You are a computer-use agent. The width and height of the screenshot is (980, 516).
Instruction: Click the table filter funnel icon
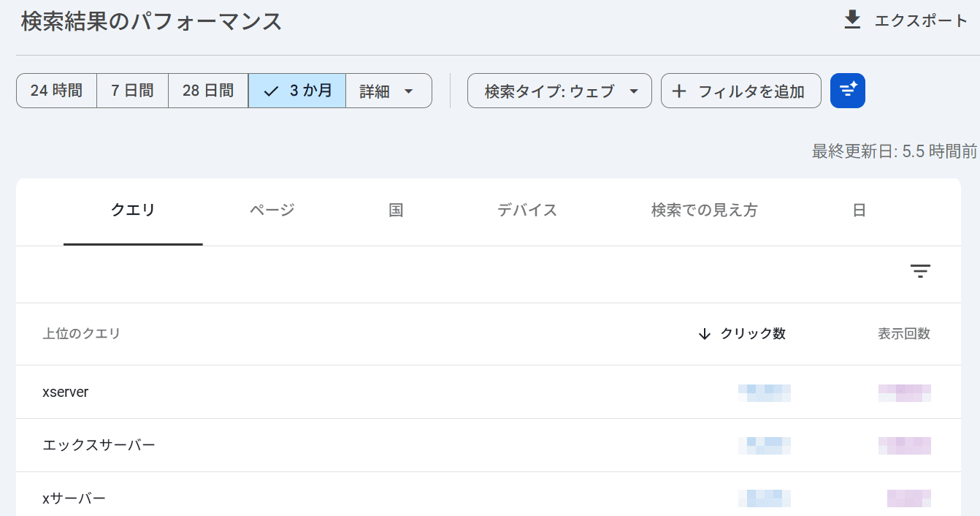point(920,271)
